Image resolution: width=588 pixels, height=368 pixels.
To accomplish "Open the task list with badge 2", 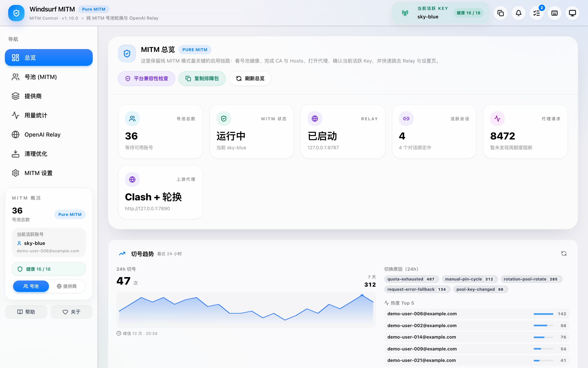I will pyautogui.click(x=537, y=13).
